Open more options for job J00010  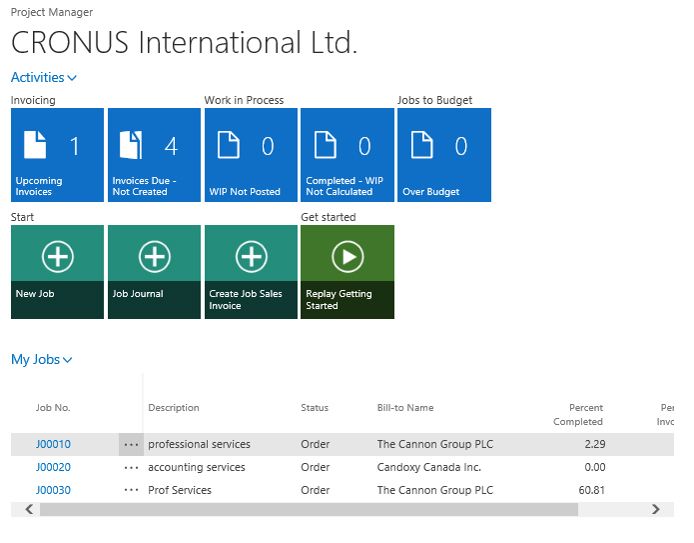point(131,444)
